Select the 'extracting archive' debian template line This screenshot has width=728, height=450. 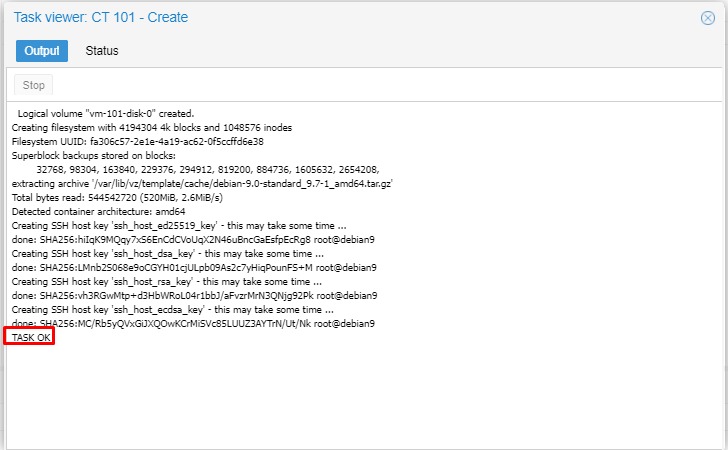(x=202, y=183)
